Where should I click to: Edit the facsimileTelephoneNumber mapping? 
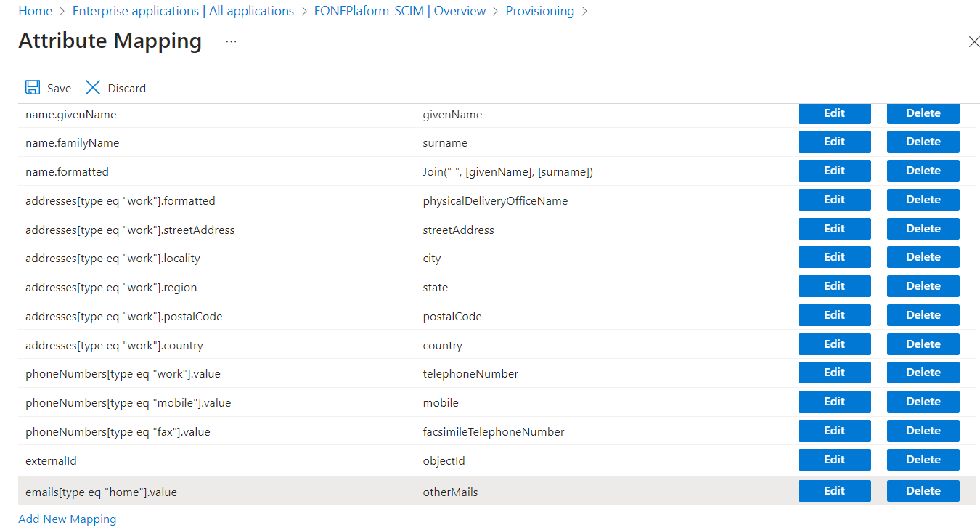(x=834, y=431)
